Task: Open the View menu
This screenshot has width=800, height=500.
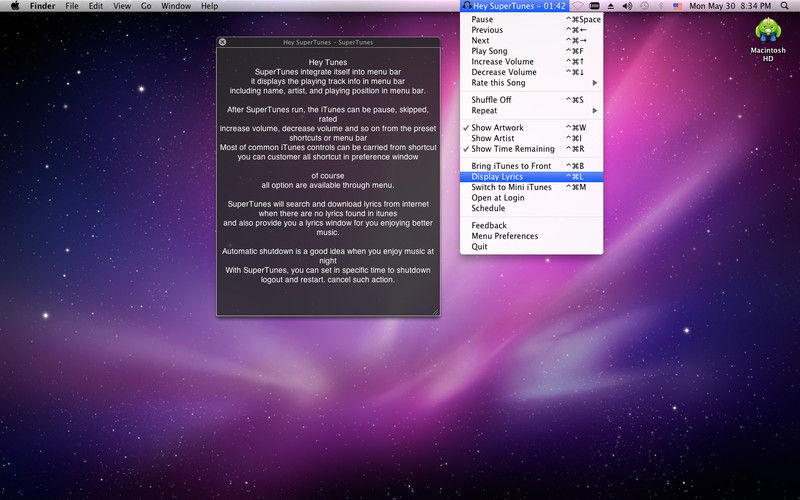Action: pos(122,6)
